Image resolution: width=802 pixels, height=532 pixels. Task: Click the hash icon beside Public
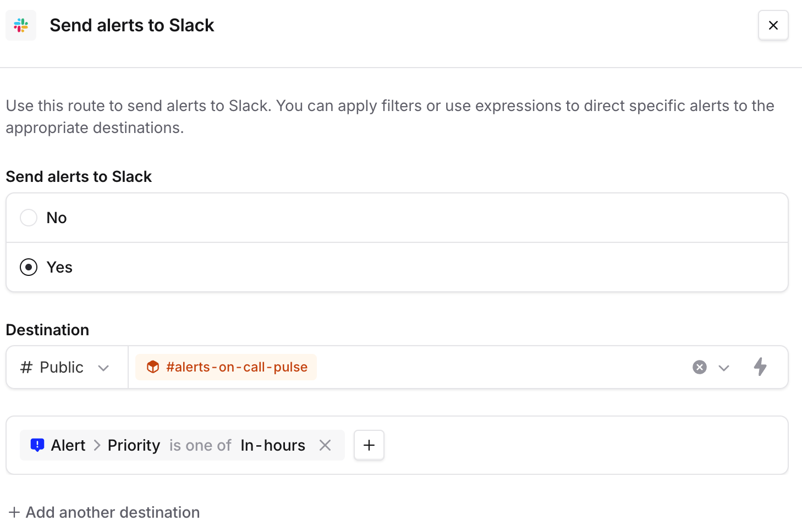point(26,367)
